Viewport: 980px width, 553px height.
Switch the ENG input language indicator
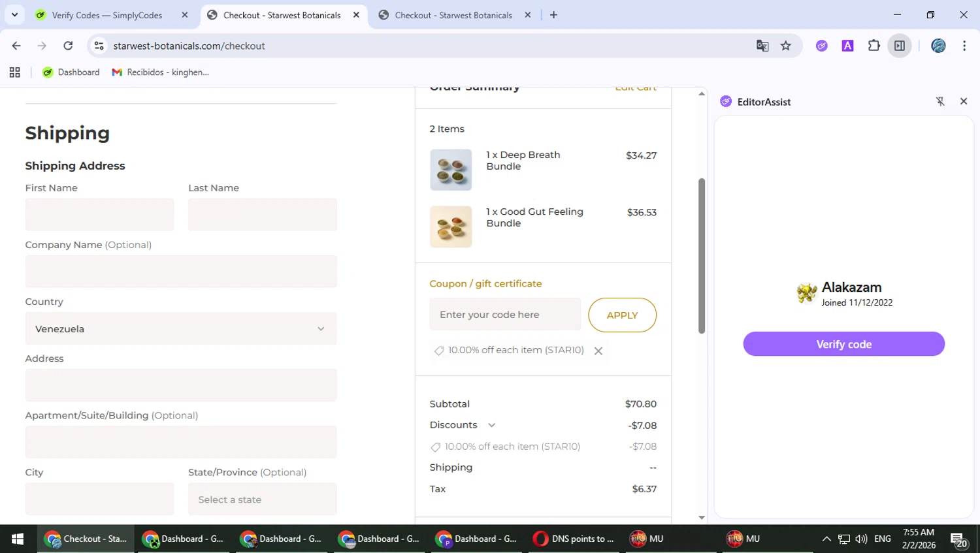883,539
